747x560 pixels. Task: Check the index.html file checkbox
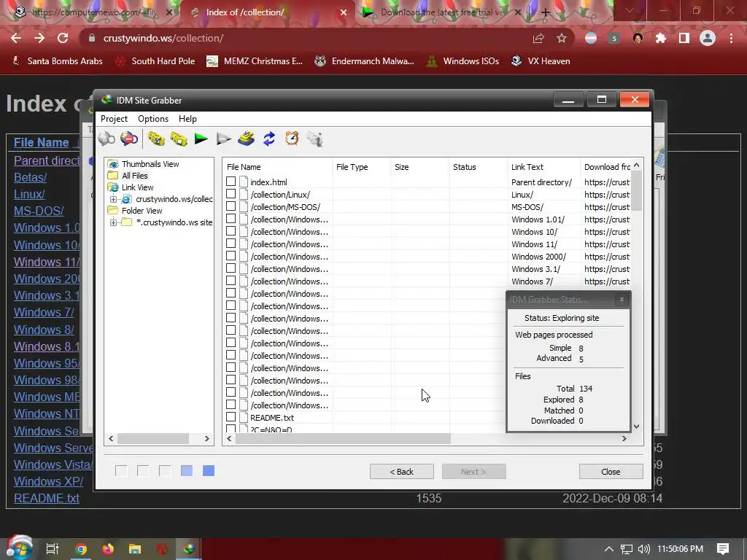231,182
